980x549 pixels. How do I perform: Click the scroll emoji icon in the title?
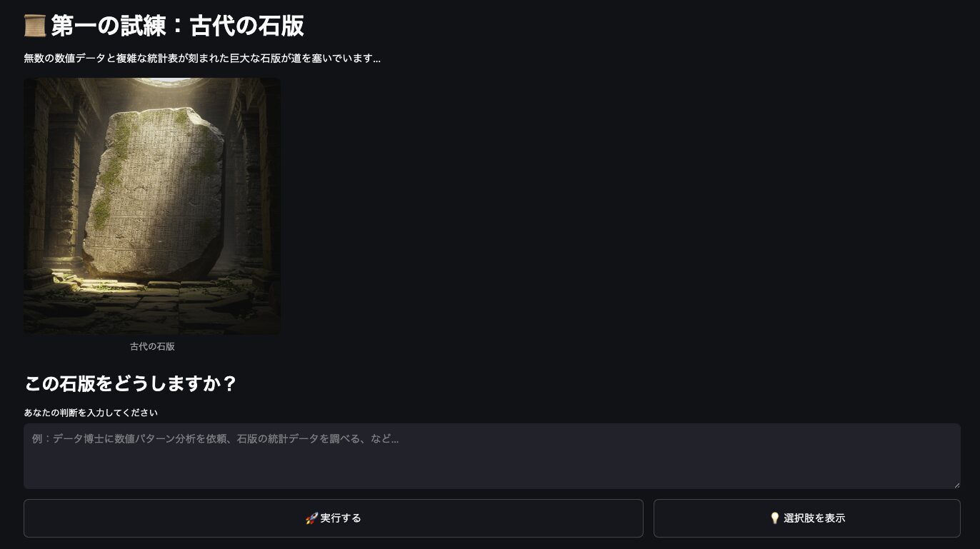pos(35,26)
